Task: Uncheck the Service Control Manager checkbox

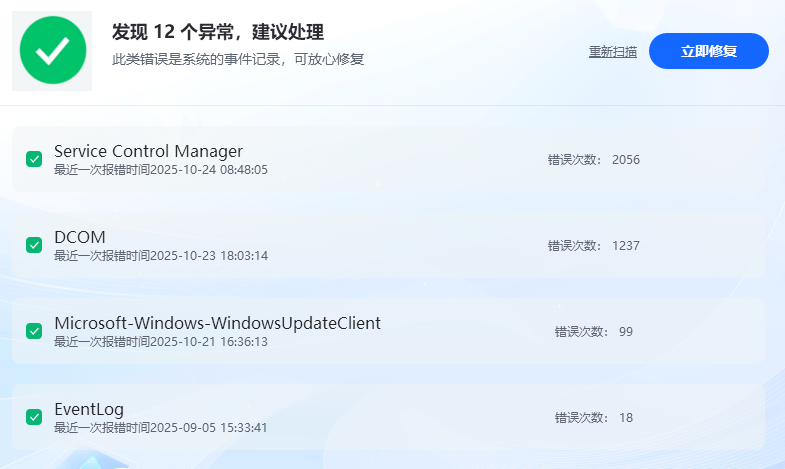Action: (x=34, y=159)
